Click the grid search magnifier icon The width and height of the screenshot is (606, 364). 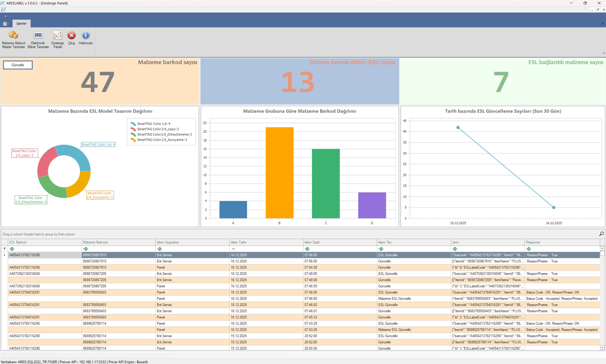pyautogui.click(x=601, y=234)
